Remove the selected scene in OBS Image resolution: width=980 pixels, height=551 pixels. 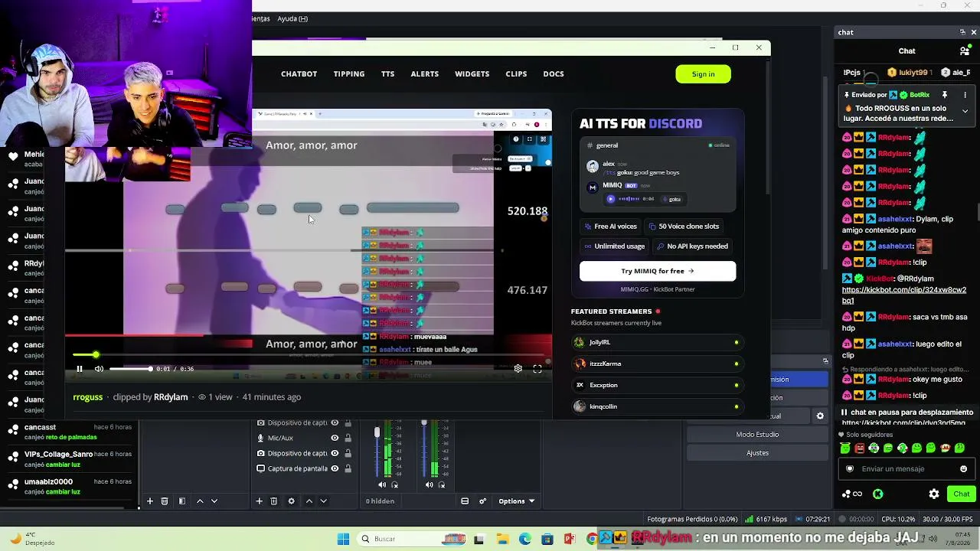click(x=165, y=501)
